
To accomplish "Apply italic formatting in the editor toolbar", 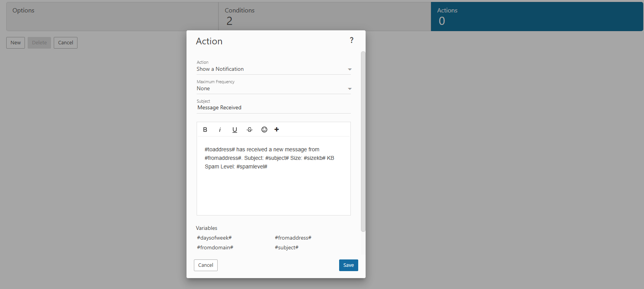I will tap(220, 130).
